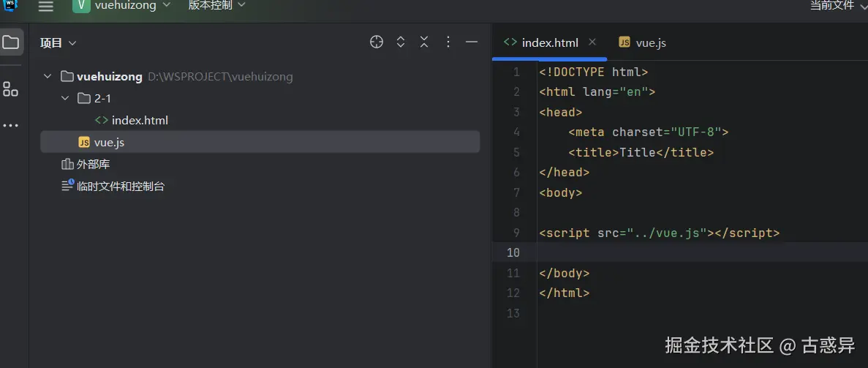Hide the project panel with minimize icon
The image size is (868, 368).
pyautogui.click(x=472, y=42)
